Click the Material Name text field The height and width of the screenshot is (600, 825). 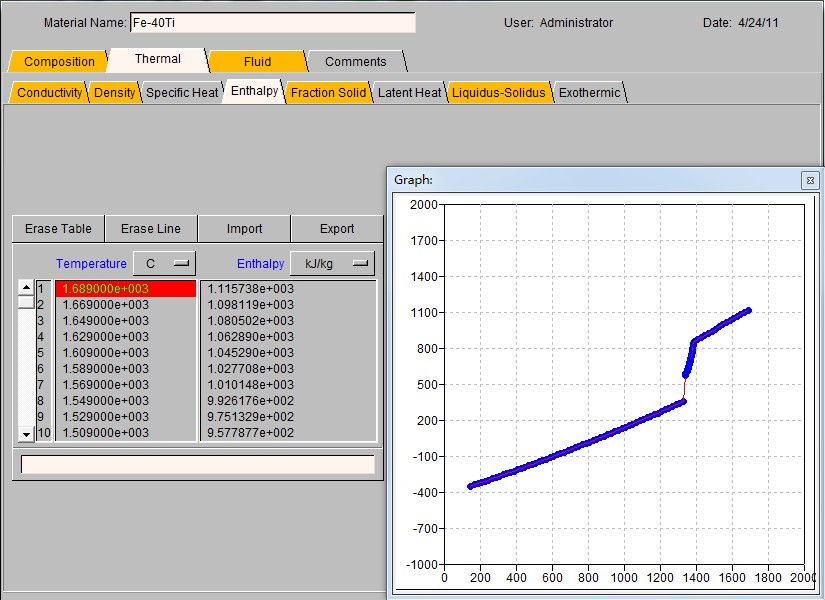click(x=272, y=23)
